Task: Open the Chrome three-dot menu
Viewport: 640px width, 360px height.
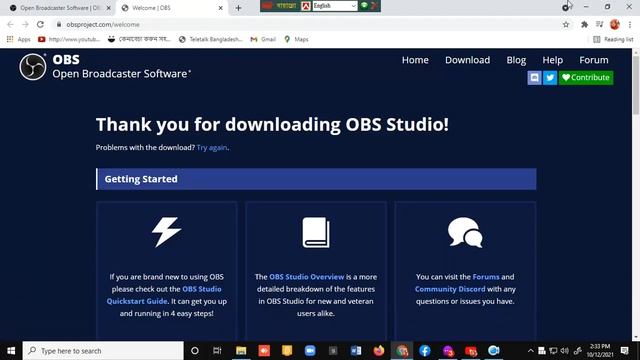Action: point(630,24)
